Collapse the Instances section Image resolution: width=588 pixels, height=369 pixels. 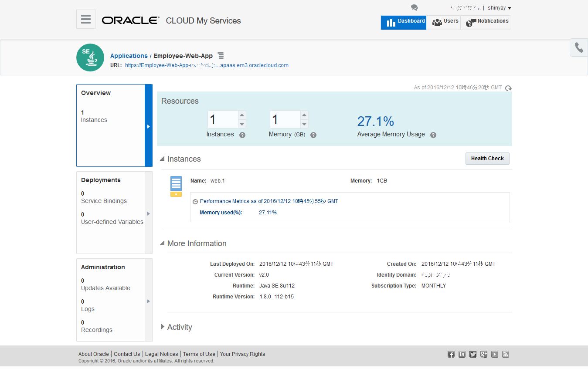point(162,159)
